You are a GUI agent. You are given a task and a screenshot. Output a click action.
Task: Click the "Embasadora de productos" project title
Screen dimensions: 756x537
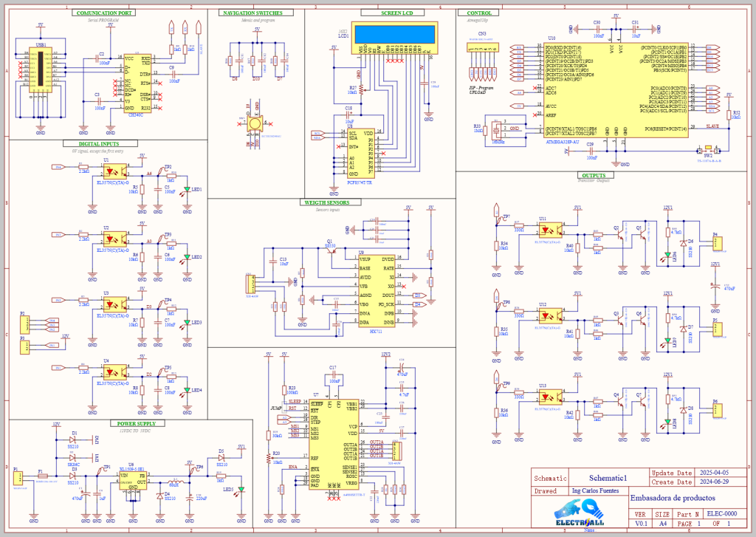[x=673, y=498]
